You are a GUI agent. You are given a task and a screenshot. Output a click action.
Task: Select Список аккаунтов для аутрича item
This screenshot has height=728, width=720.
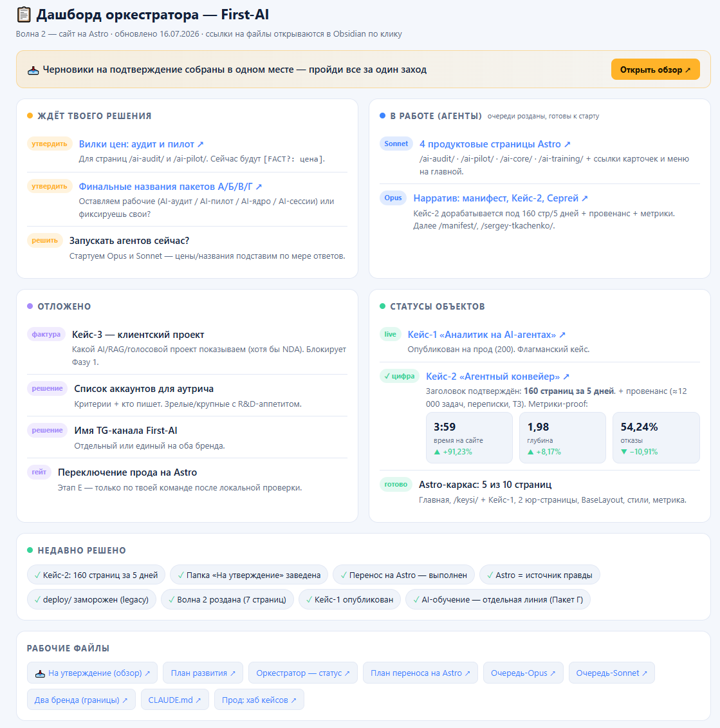(x=144, y=389)
